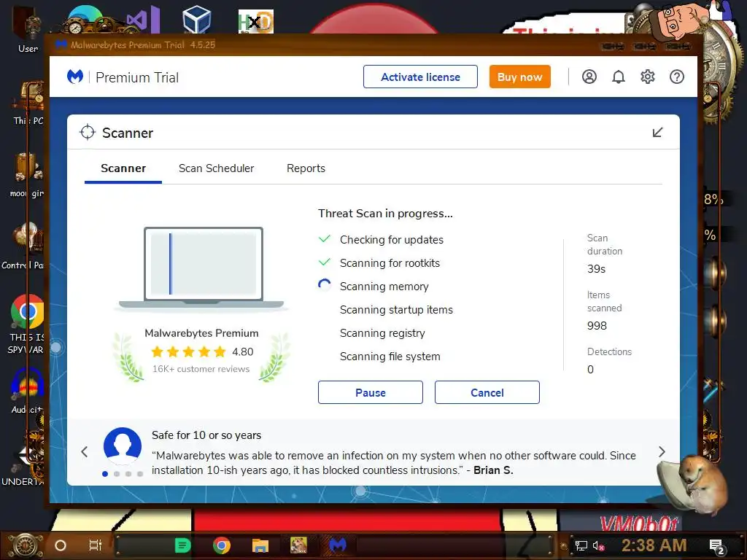The height and width of the screenshot is (560, 747).
Task: Open the hamster app taskbar icon
Action: coord(298,545)
